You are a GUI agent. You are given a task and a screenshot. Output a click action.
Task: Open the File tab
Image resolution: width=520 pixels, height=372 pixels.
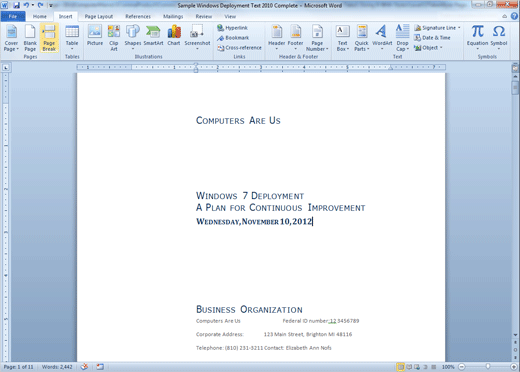click(x=13, y=16)
